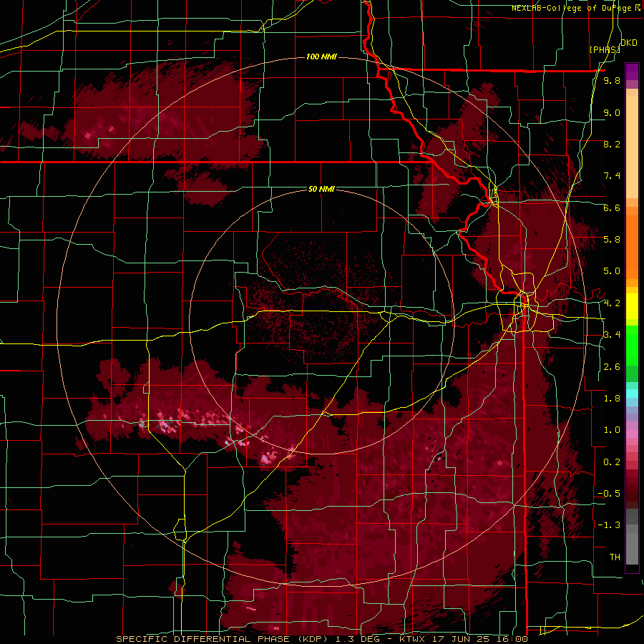644x644 pixels.
Task: Click the 2.6 value on the color scale
Action: coord(612,367)
